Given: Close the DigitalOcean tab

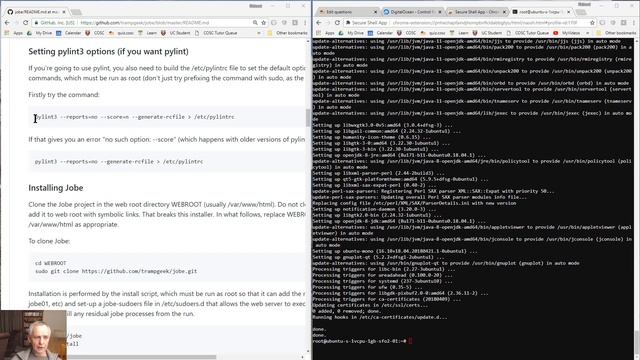Looking at the screenshot, I should pyautogui.click(x=440, y=12).
